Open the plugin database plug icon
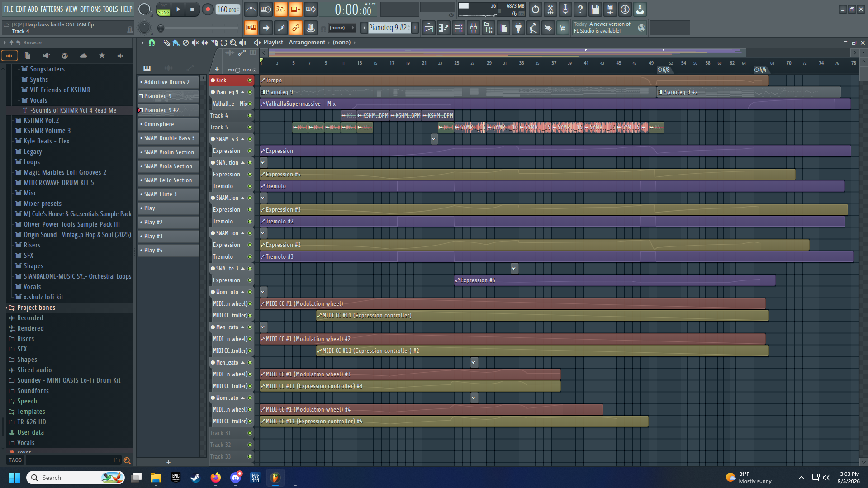 518,28
